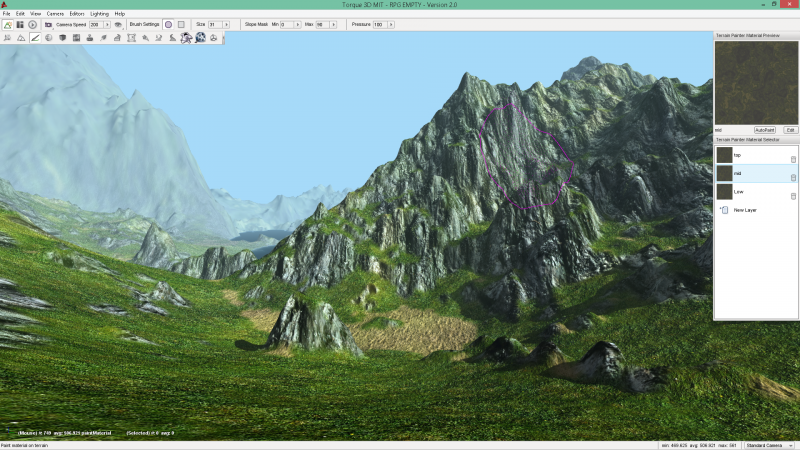Click the play game button in toolbar
The image size is (800, 450).
[x=32, y=24]
